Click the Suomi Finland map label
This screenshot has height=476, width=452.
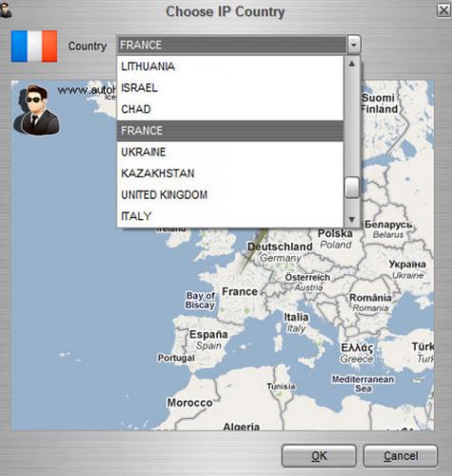coord(380,104)
